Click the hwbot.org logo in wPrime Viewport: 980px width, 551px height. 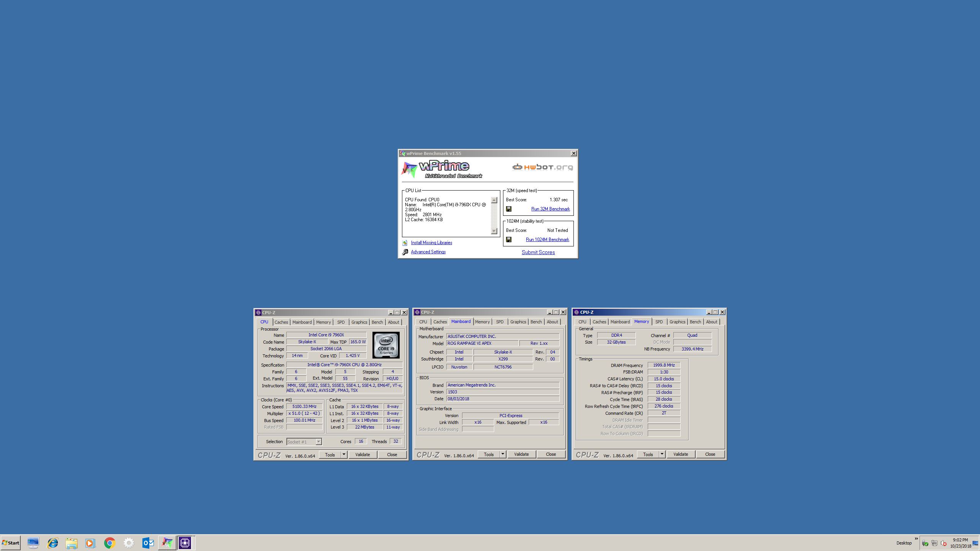[542, 167]
